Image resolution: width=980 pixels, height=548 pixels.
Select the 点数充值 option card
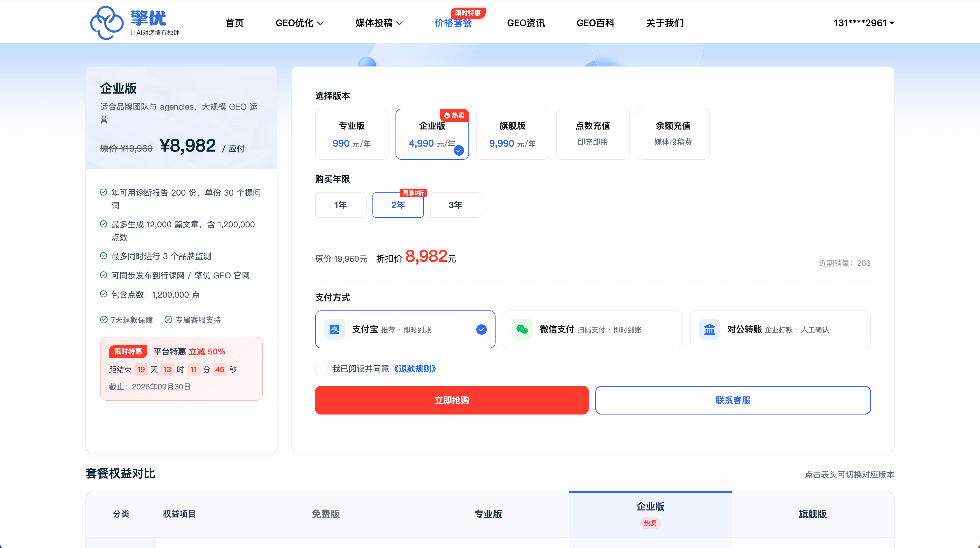[593, 134]
